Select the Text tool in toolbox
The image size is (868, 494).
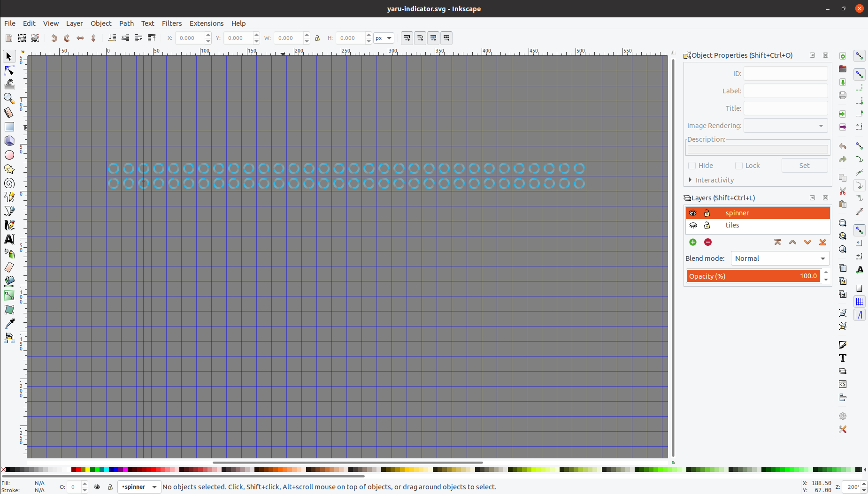coord(9,239)
